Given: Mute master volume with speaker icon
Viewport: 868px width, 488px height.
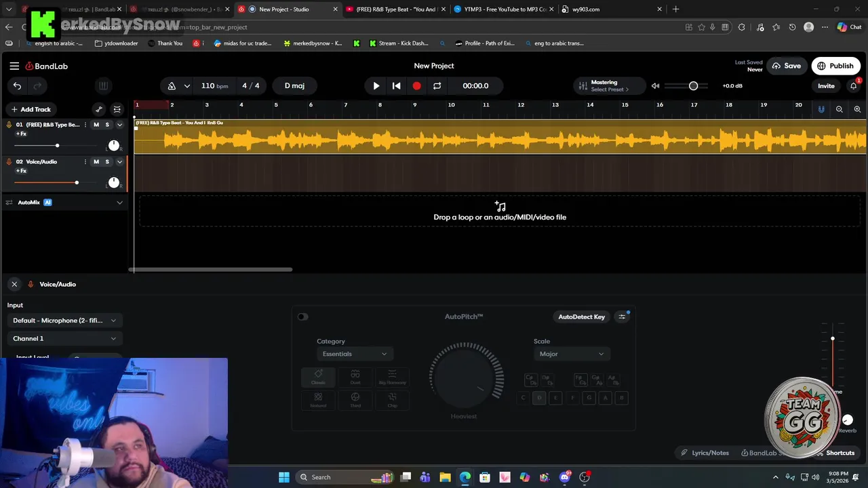Looking at the screenshot, I should [x=655, y=85].
